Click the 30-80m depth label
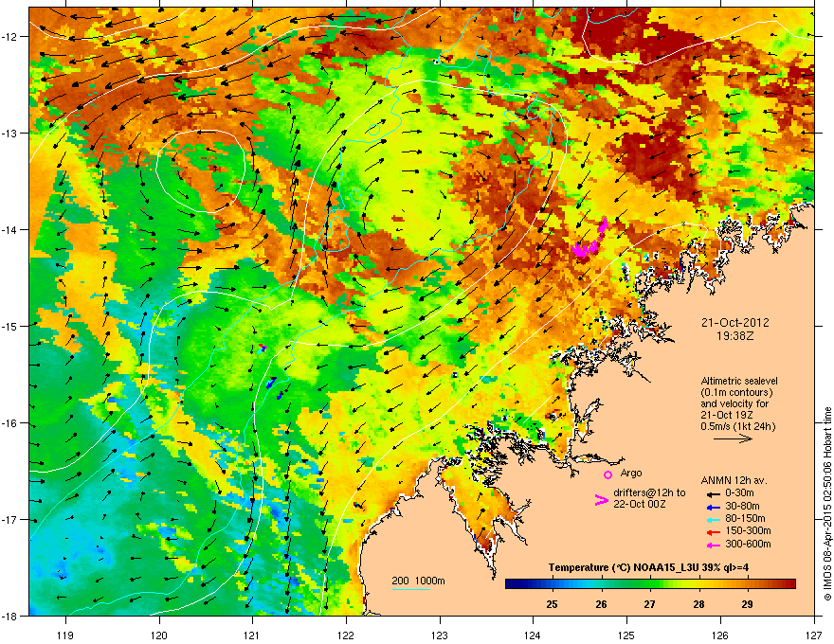The image size is (834, 644). point(742,507)
